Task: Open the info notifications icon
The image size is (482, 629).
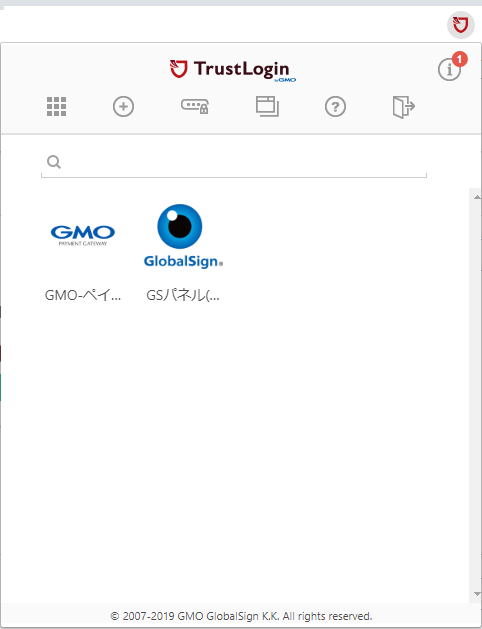Action: coord(449,70)
